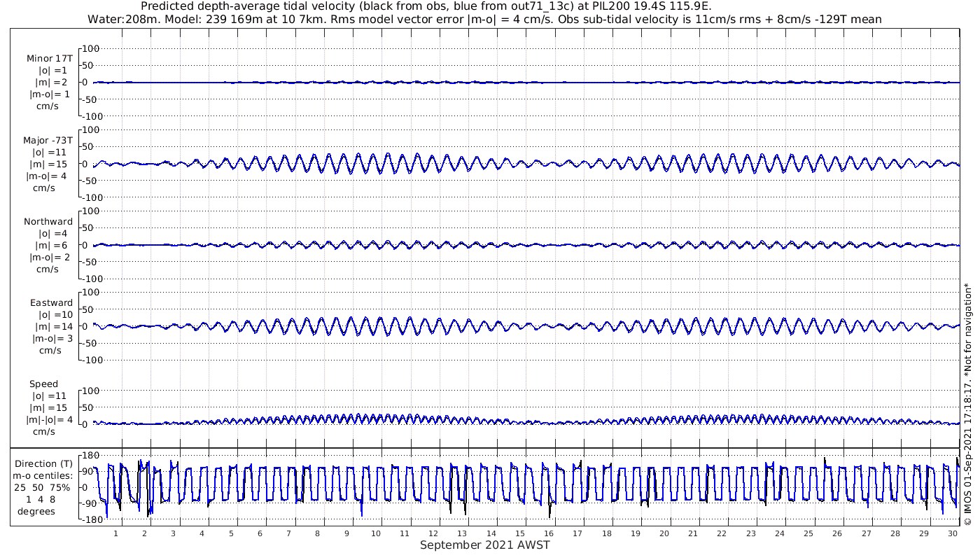Select the "1 4 8" centile values
Image resolution: width=980 pixels, height=560 pixels.
[41, 500]
